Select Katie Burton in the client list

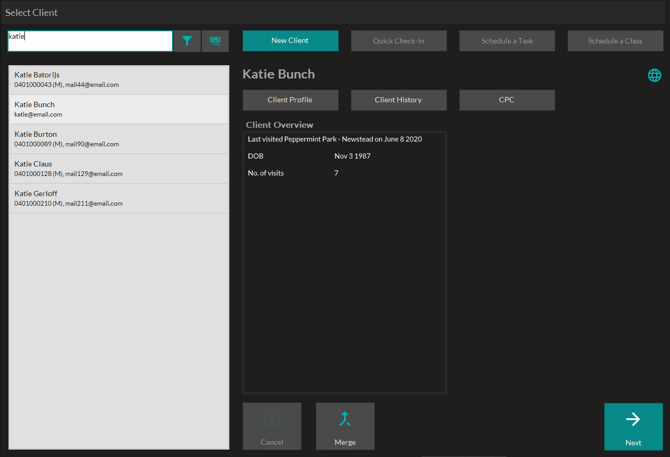119,139
